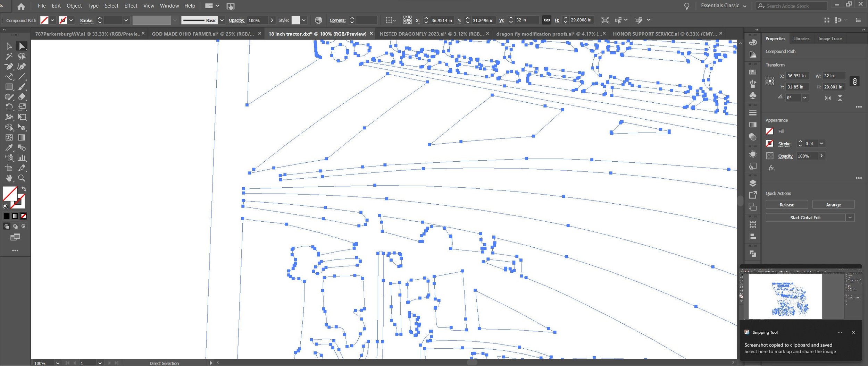Click the Arrange quick action button
The height and width of the screenshot is (366, 868).
[833, 205]
